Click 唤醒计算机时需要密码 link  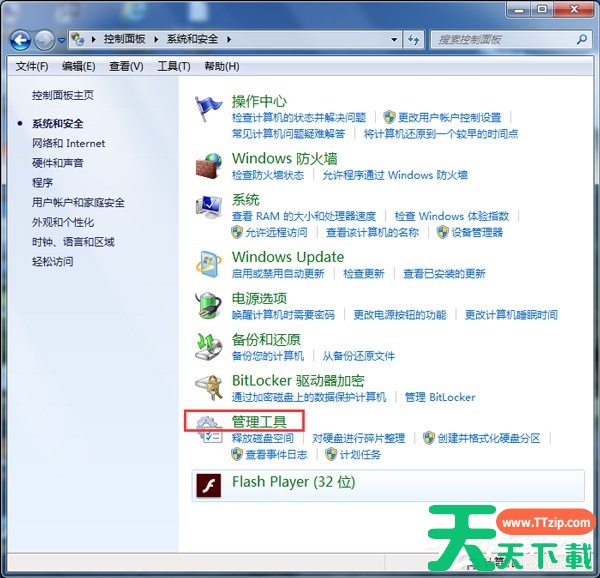[283, 315]
